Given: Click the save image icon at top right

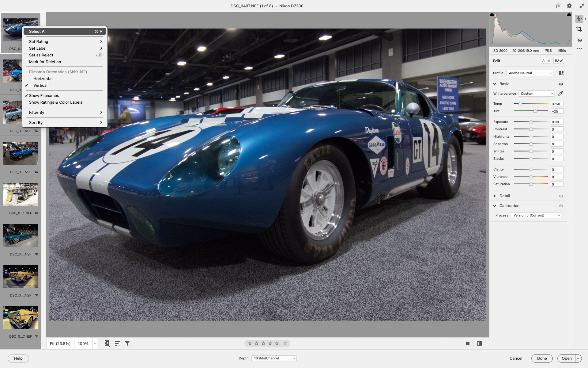Looking at the screenshot, I should [x=559, y=6].
